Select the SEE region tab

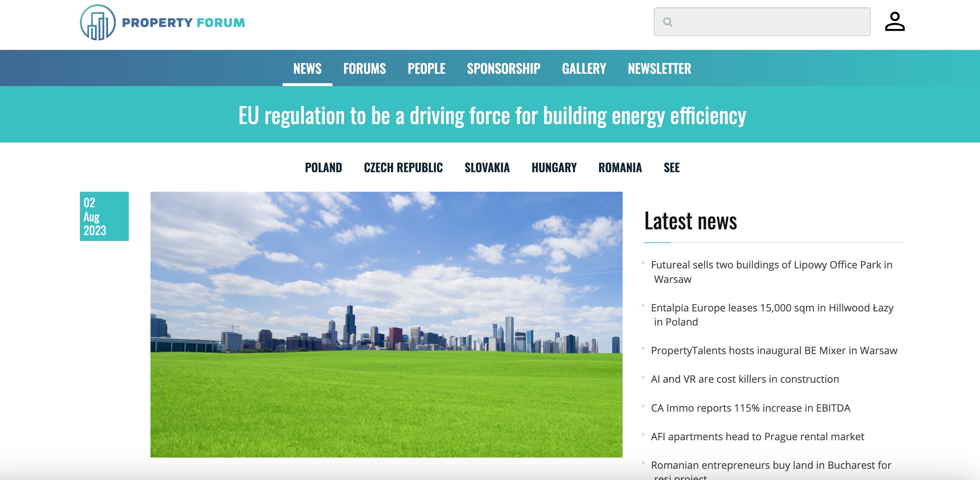click(x=671, y=167)
